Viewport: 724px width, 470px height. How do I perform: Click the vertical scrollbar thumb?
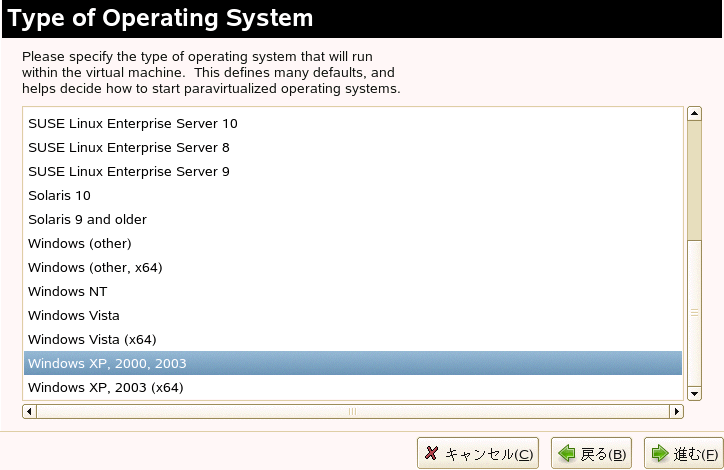694,313
